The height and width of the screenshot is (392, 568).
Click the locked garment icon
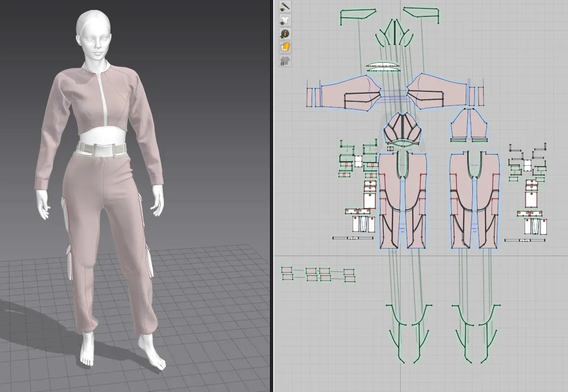pos(285,60)
